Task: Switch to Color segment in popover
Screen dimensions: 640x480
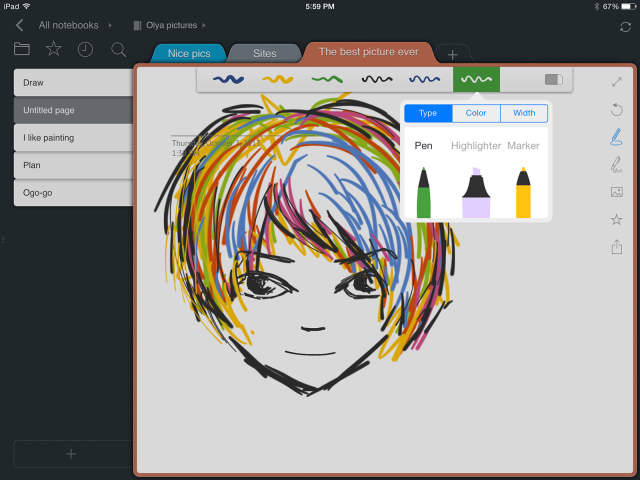Action: tap(476, 113)
